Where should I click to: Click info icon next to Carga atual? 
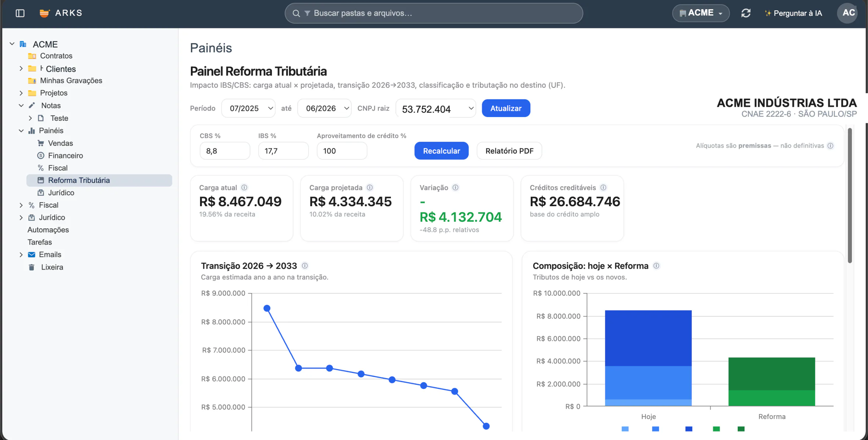tap(244, 187)
